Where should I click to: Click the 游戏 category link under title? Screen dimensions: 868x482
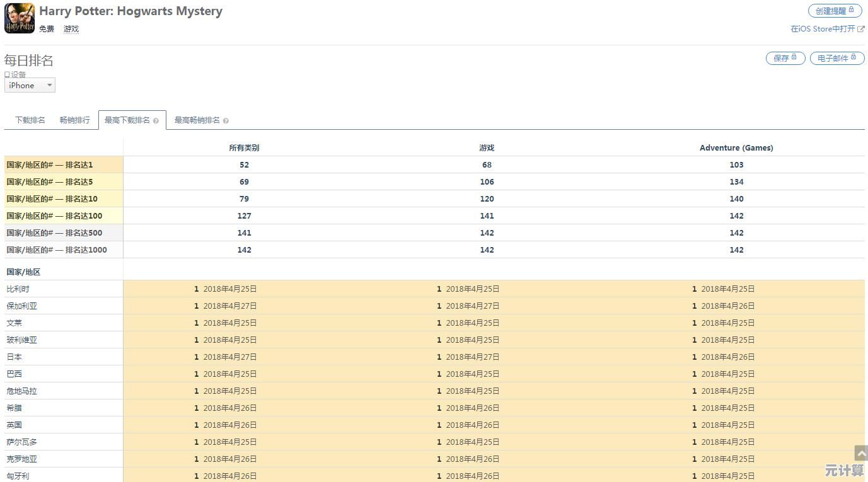coord(71,29)
